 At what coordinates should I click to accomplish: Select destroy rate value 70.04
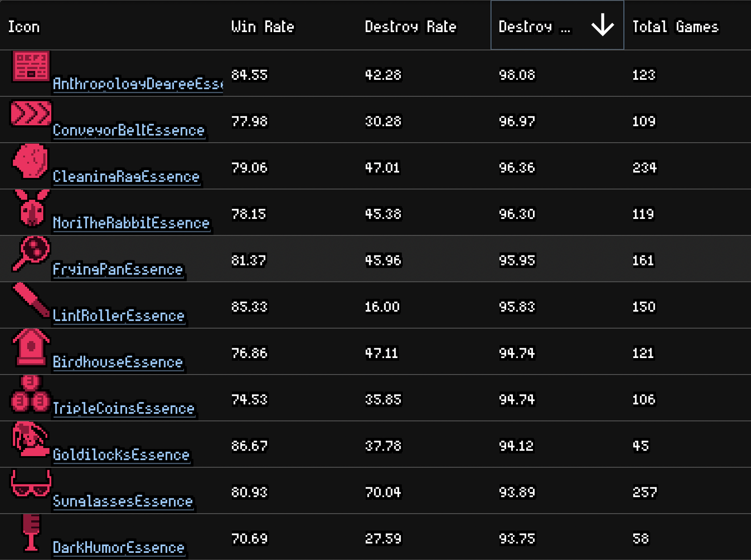point(383,492)
